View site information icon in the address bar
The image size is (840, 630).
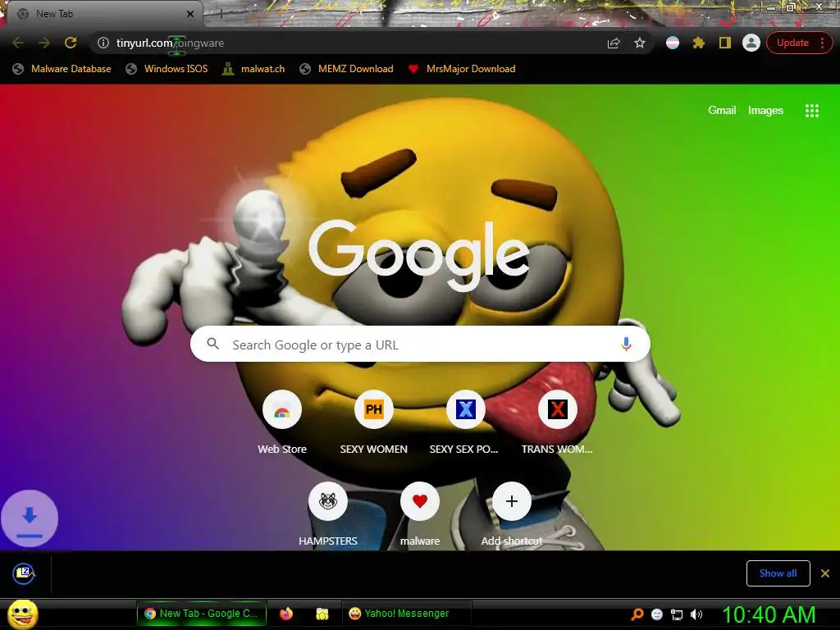click(x=103, y=43)
